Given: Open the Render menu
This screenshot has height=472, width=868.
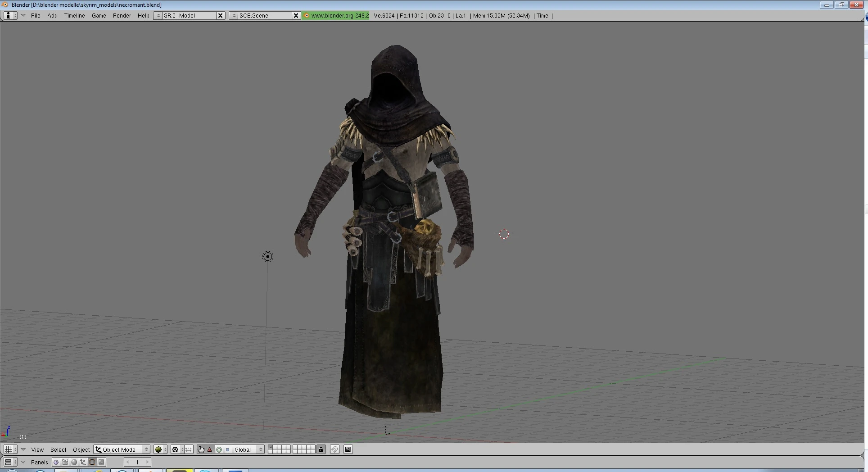Looking at the screenshot, I should [122, 15].
